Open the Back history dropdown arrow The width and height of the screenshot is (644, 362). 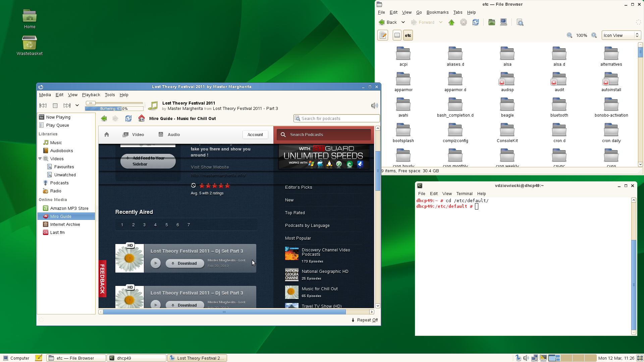403,22
